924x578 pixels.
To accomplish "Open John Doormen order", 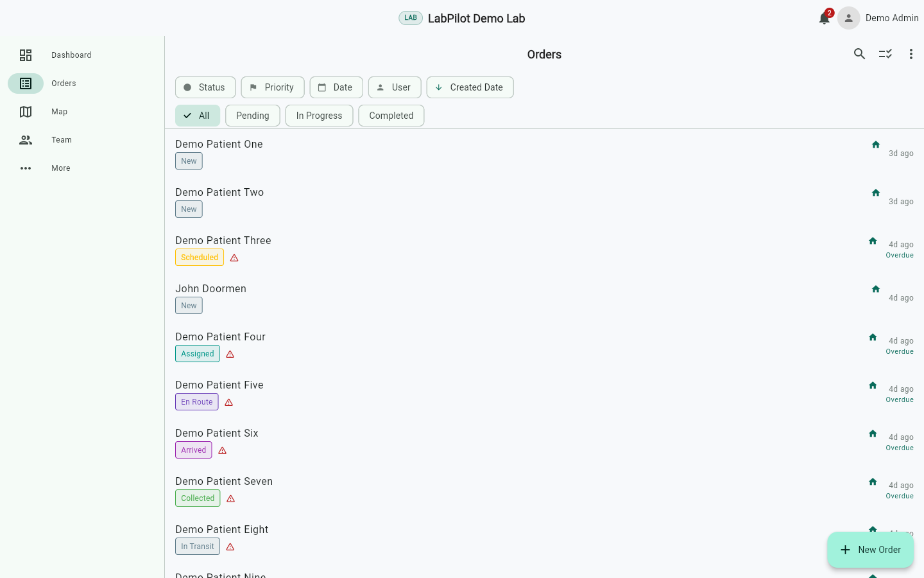I will pyautogui.click(x=544, y=297).
